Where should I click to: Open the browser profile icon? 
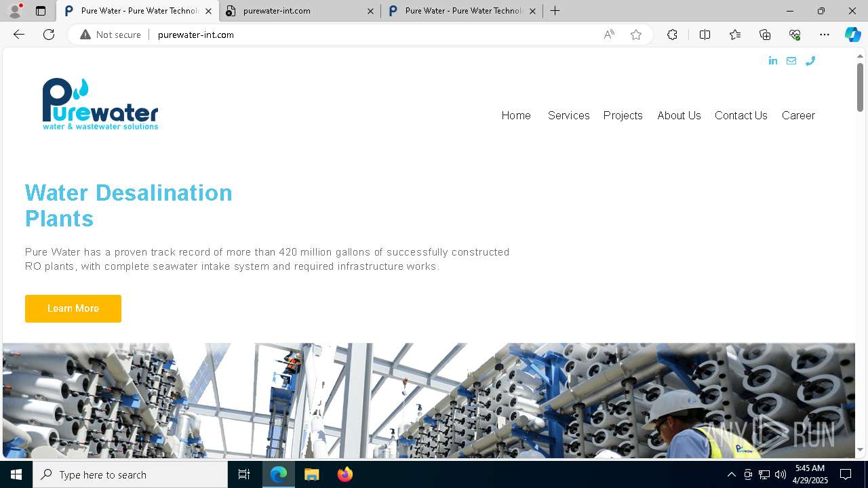point(15,11)
